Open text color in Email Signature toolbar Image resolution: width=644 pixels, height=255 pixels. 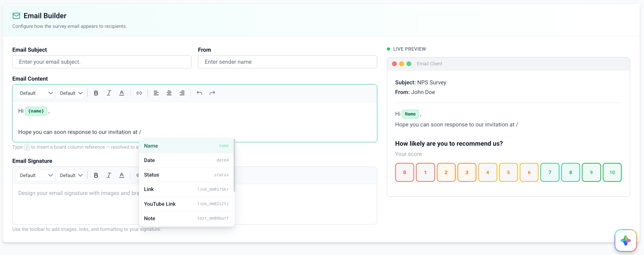(x=122, y=175)
